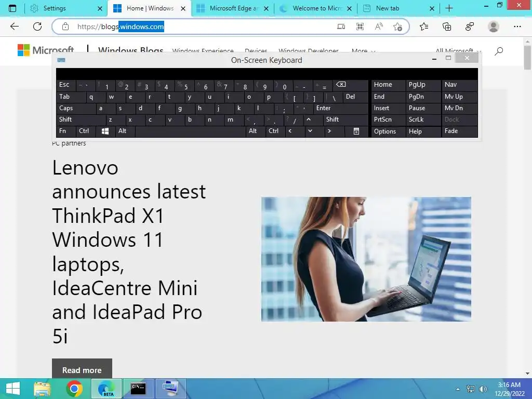The image size is (532, 399).
Task: Open the Collections panel
Action: tap(447, 26)
